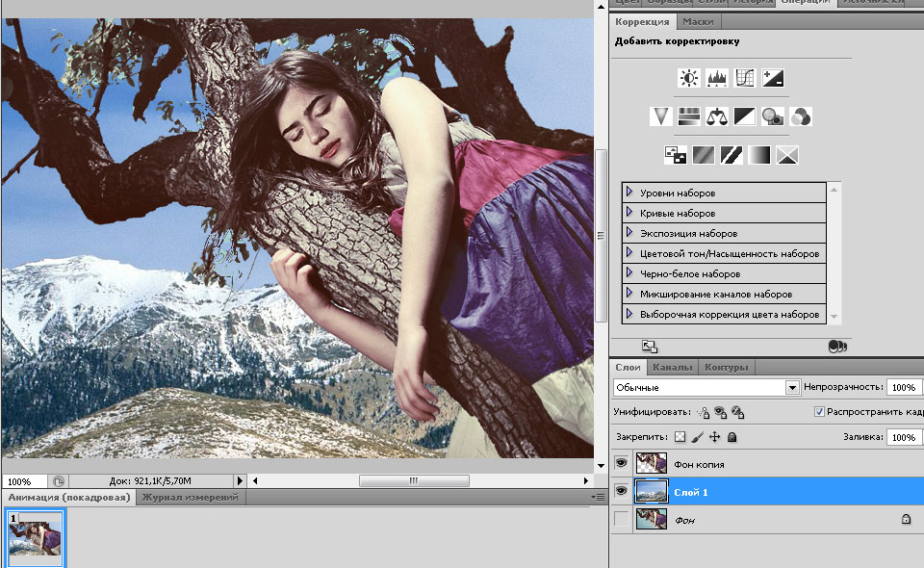Click Слой 1 layer thumbnail

tap(652, 491)
